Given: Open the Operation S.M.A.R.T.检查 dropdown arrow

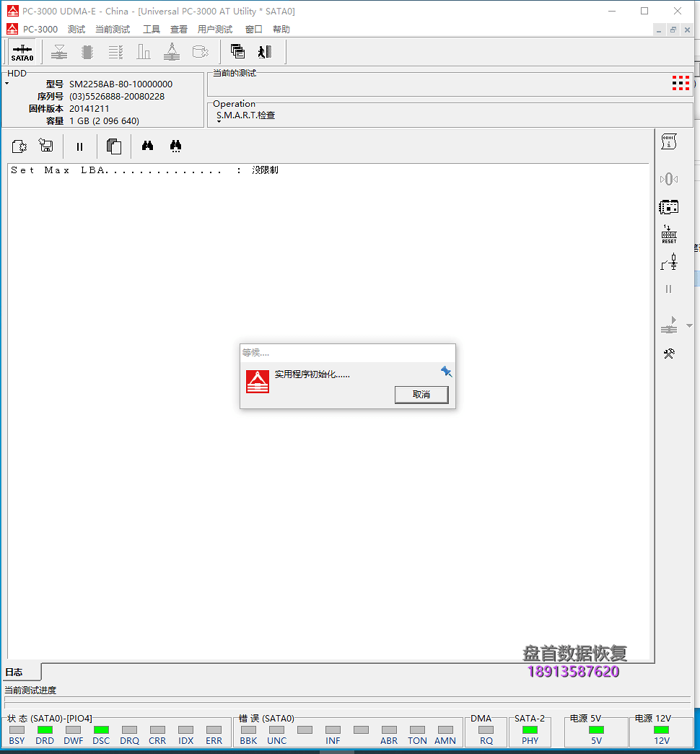Looking at the screenshot, I should coord(219,122).
